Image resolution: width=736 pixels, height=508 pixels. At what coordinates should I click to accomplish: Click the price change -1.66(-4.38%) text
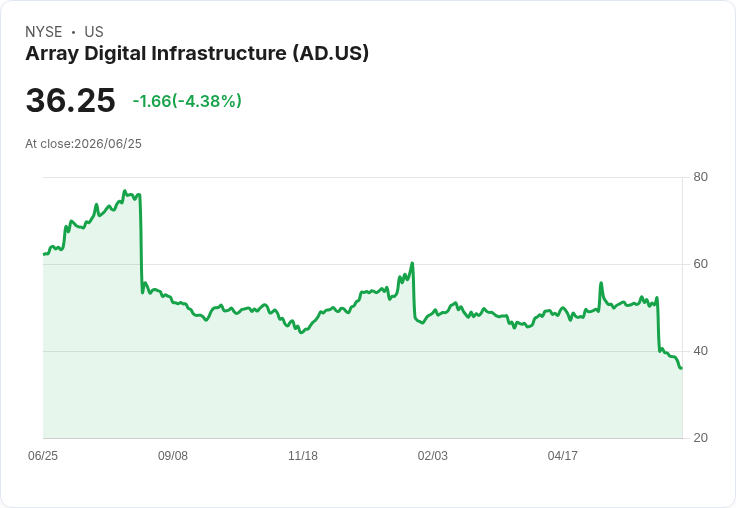coord(187,101)
